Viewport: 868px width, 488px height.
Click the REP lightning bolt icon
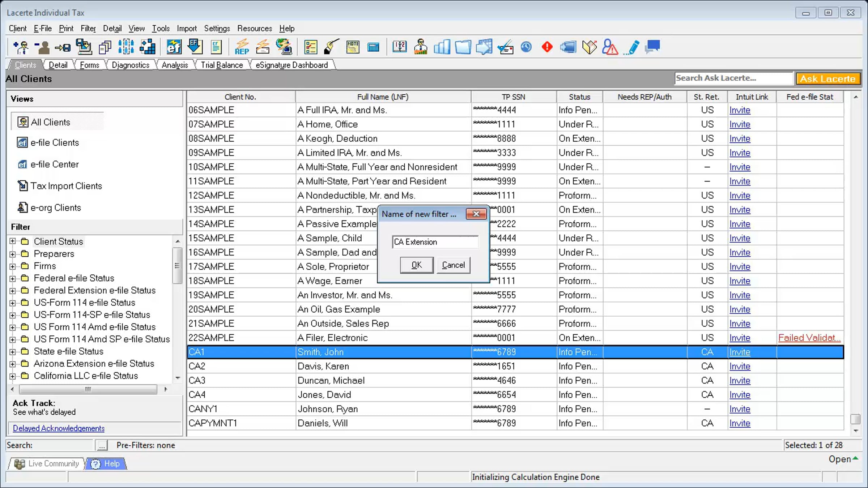click(x=242, y=47)
